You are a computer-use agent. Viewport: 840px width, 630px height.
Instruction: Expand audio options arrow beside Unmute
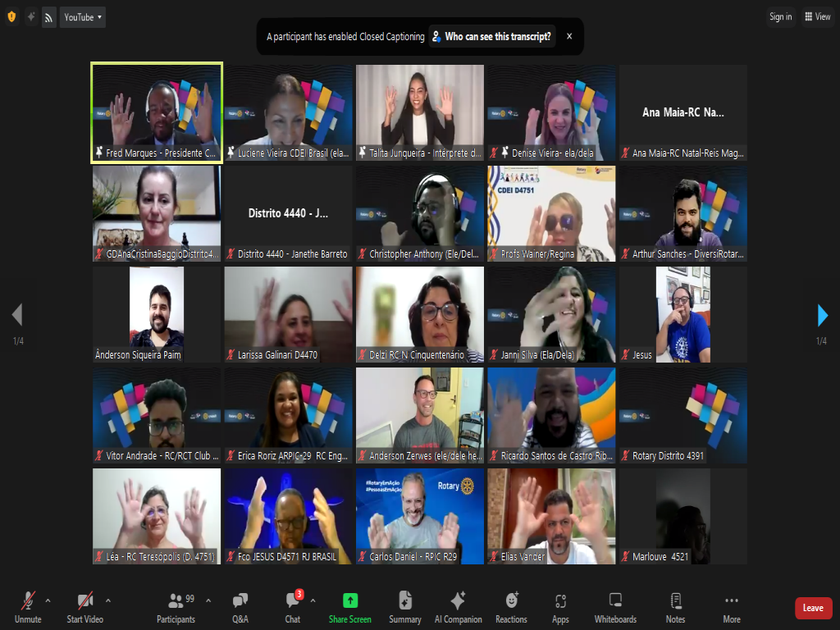(48, 600)
